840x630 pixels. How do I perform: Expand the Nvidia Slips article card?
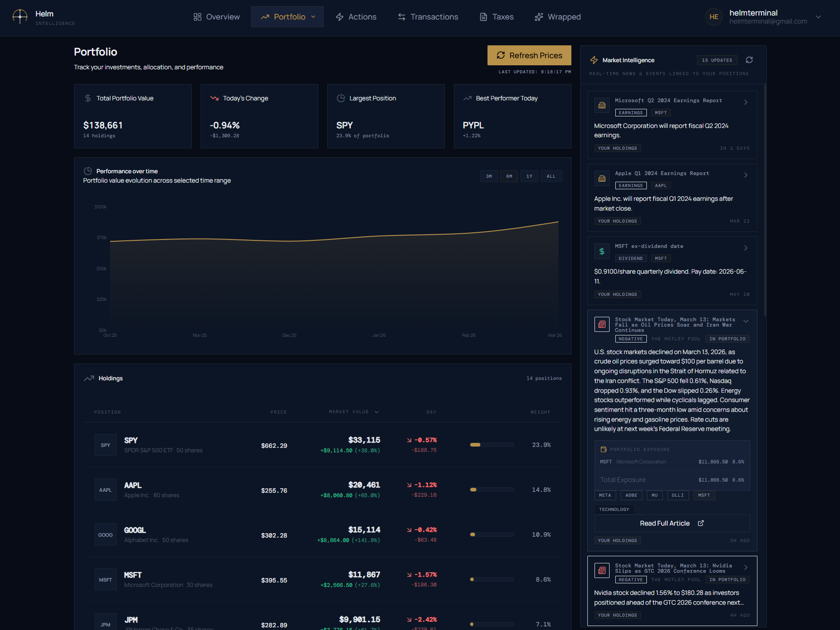pos(746,567)
